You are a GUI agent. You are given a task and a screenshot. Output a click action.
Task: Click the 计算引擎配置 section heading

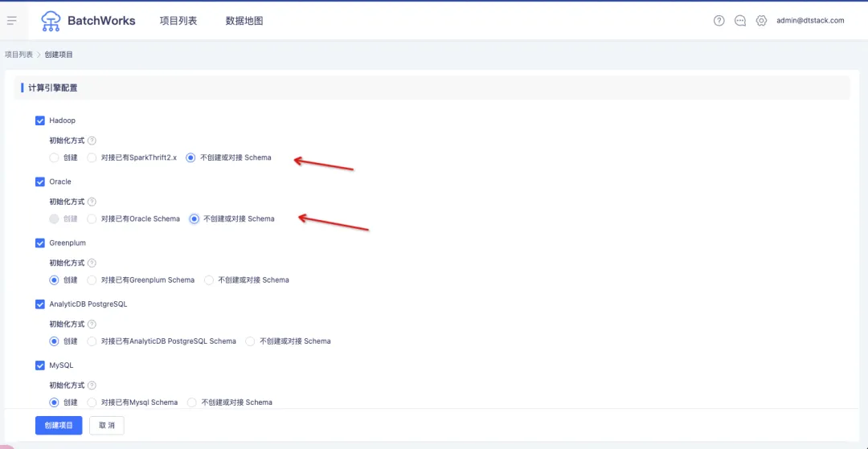pyautogui.click(x=53, y=88)
